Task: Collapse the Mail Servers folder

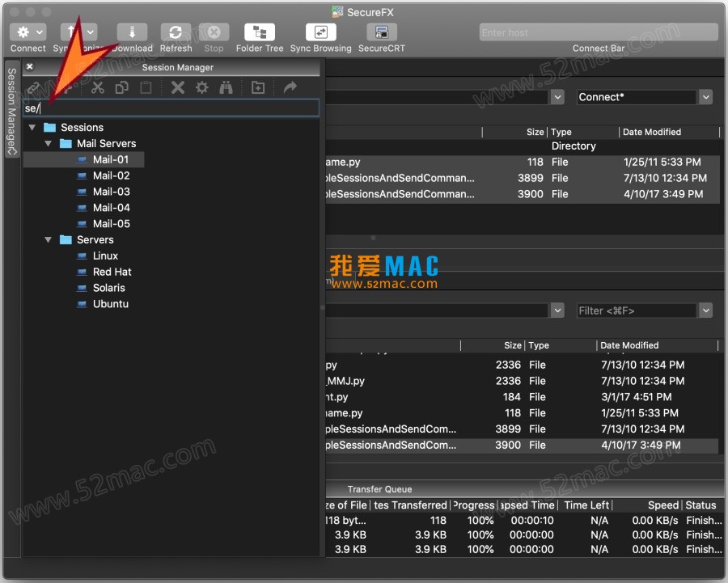Action: (x=48, y=143)
